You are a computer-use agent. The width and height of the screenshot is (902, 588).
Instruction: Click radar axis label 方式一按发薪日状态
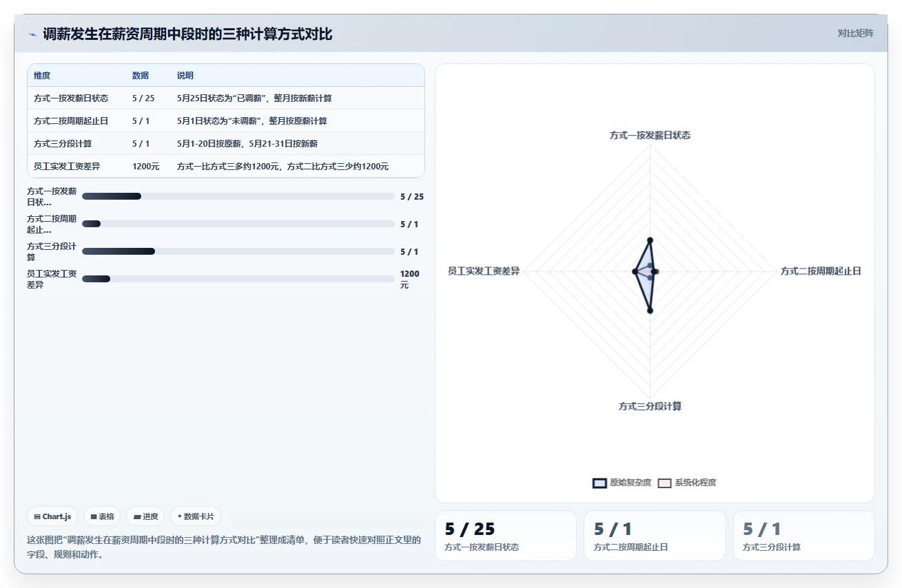coord(650,135)
